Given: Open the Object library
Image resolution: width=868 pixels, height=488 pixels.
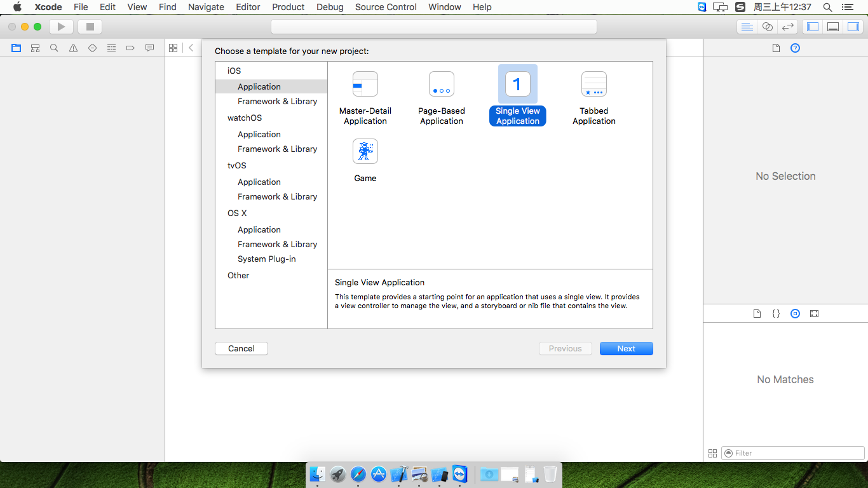Looking at the screenshot, I should click(795, 313).
